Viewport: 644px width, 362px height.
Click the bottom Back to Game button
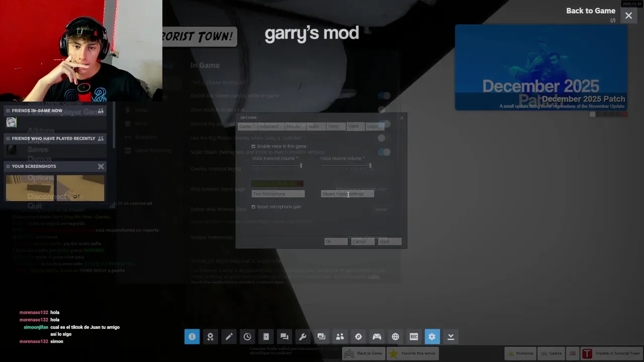[x=364, y=353]
